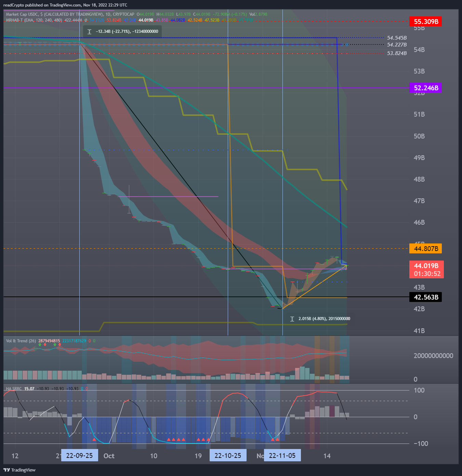Click the 22-09-25 date marker
The height and width of the screenshot is (476, 462).
click(79, 455)
